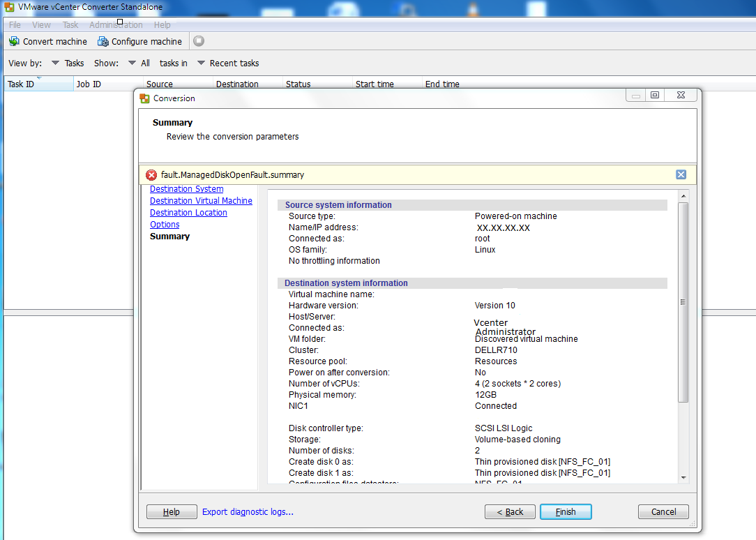Click Create disk 0 as label
756x540 pixels.
point(321,461)
